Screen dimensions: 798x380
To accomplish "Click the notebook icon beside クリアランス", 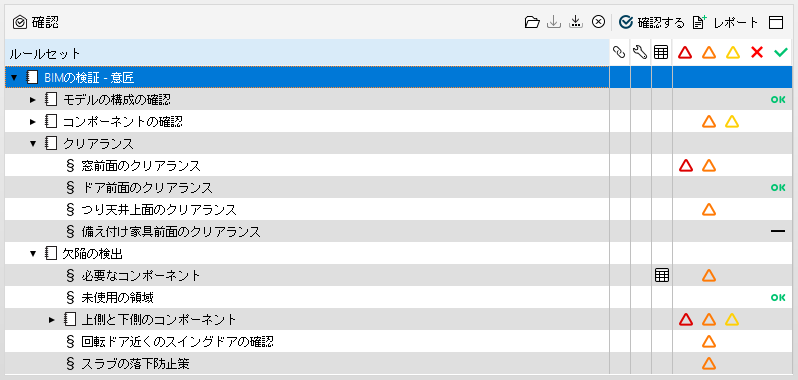I will [x=50, y=143].
